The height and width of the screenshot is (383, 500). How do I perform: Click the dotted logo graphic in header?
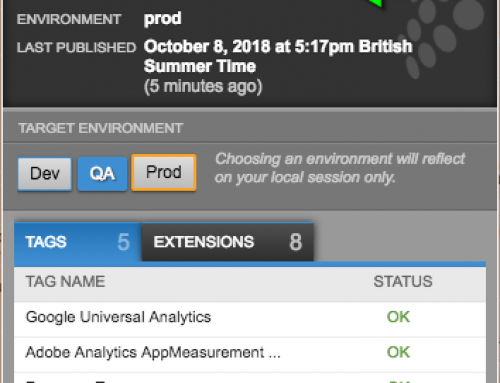click(x=442, y=37)
